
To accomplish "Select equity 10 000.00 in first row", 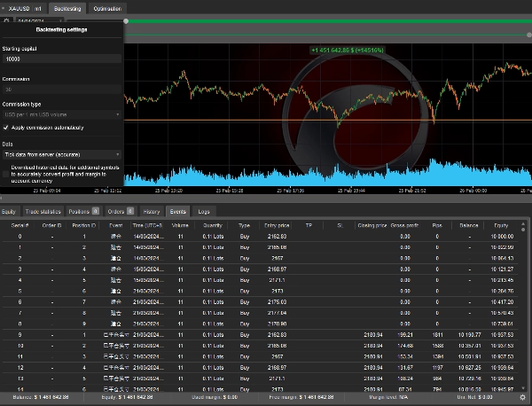I will click(502, 237).
